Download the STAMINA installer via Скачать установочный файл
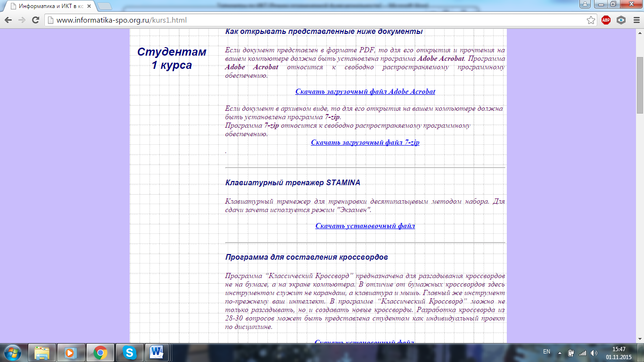Screen dimensions: 644x362 click(365, 226)
